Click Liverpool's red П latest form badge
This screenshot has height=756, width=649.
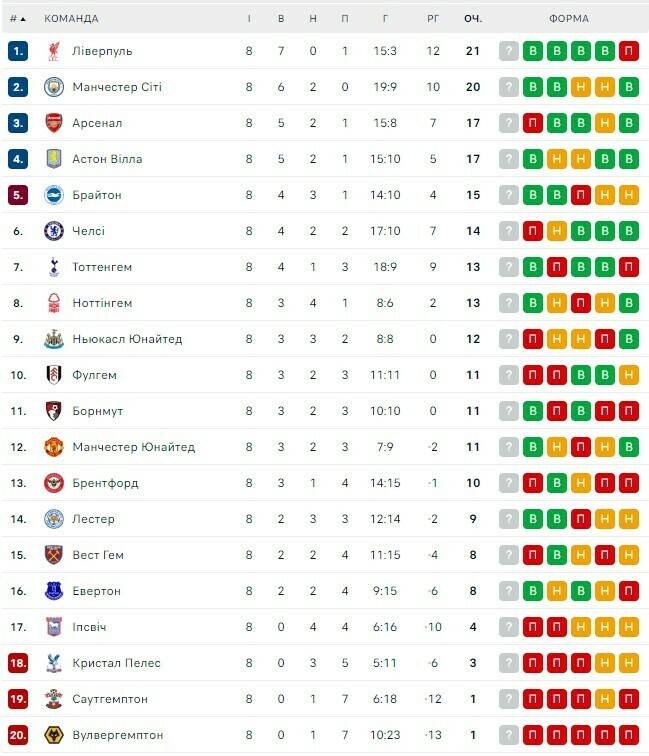629,51
